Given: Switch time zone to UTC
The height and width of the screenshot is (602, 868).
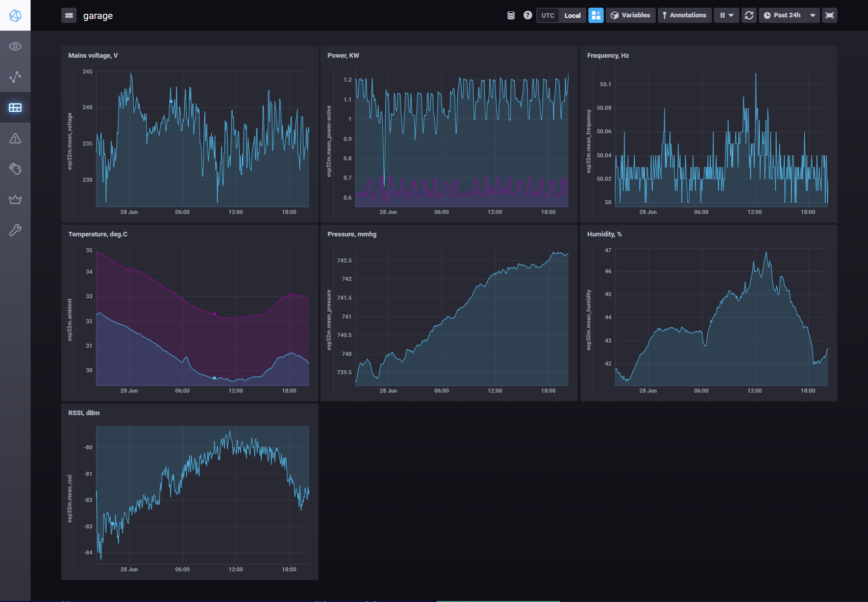Looking at the screenshot, I should [x=548, y=15].
